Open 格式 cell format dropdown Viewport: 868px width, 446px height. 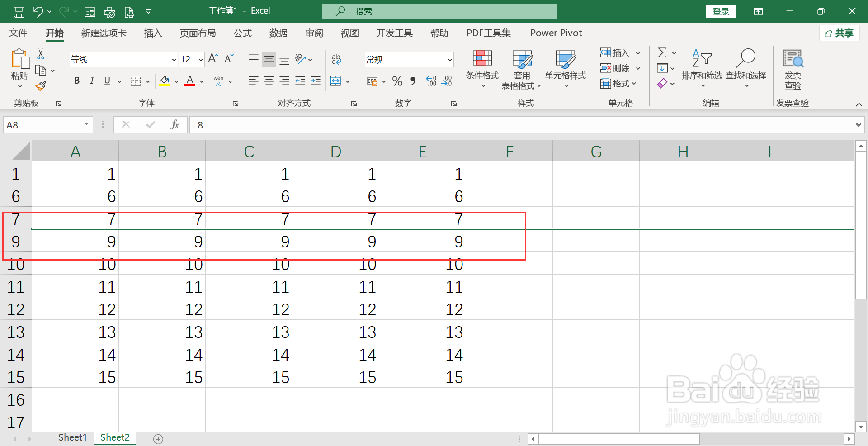tap(618, 83)
